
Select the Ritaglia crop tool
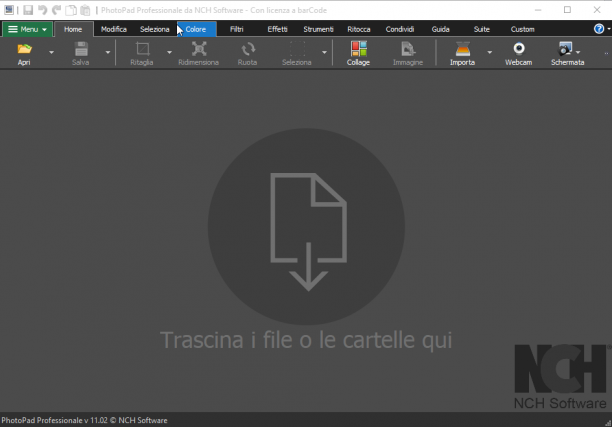point(142,53)
